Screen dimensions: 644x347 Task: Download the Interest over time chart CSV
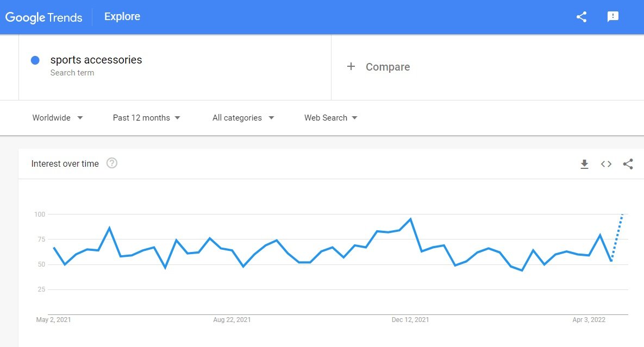click(x=584, y=164)
